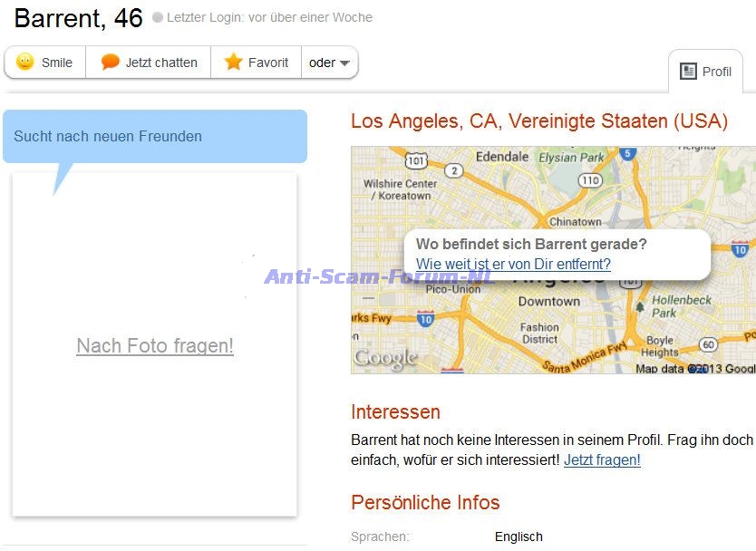Click the Los Angeles location heading
The width and height of the screenshot is (756, 551).
(x=538, y=121)
